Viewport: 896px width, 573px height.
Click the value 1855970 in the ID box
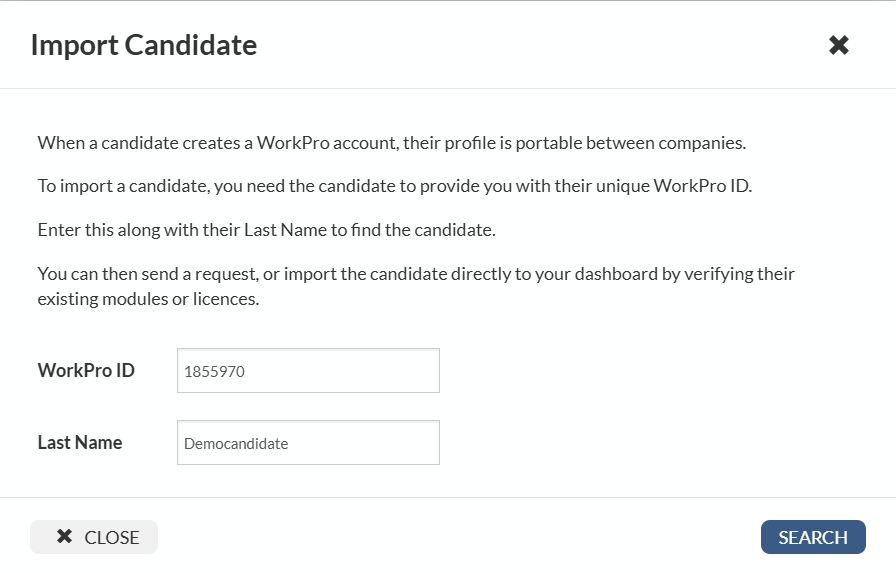pos(215,372)
